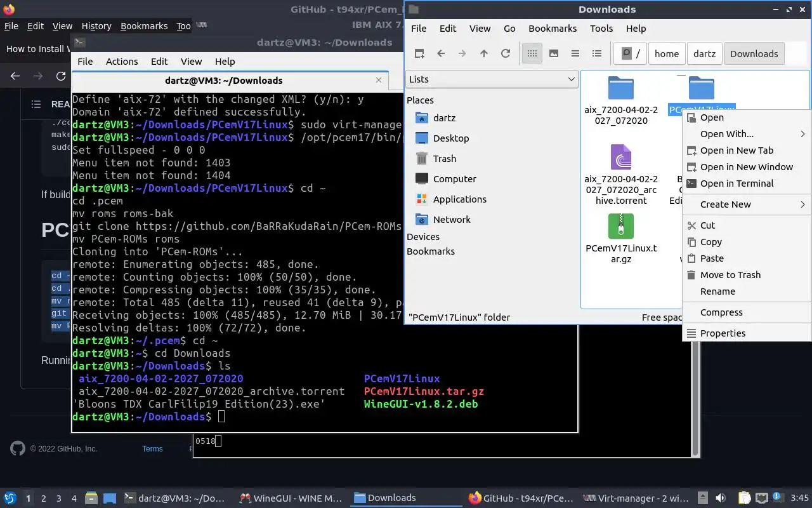
Task: Open the Lists side pane dropdown
Action: click(492, 79)
